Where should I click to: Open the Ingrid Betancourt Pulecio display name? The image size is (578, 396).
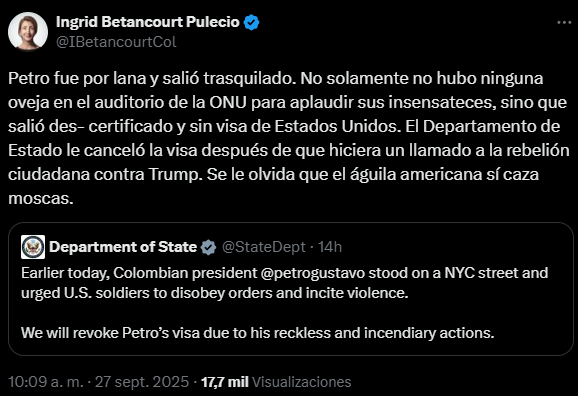(x=148, y=22)
